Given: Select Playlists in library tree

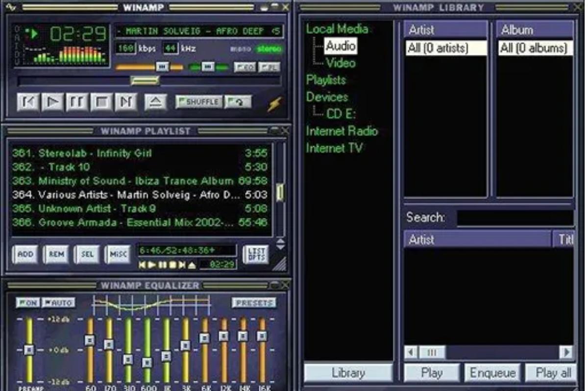Looking at the screenshot, I should (326, 80).
